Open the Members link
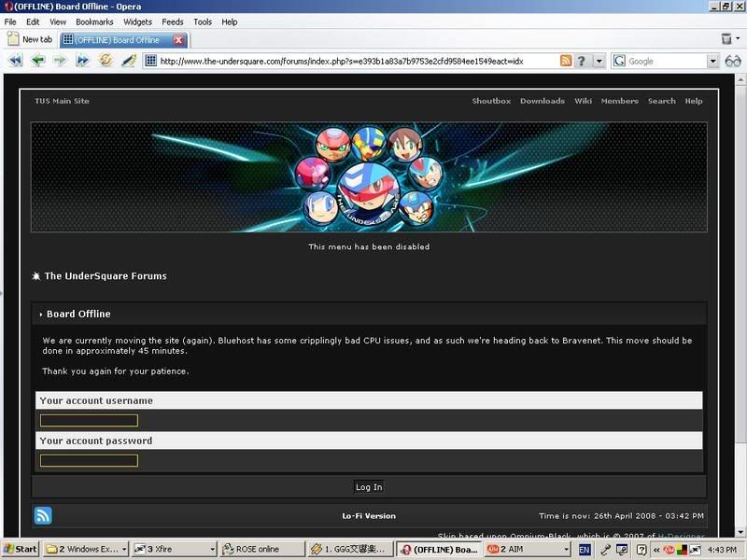This screenshot has width=747, height=560. [x=619, y=101]
